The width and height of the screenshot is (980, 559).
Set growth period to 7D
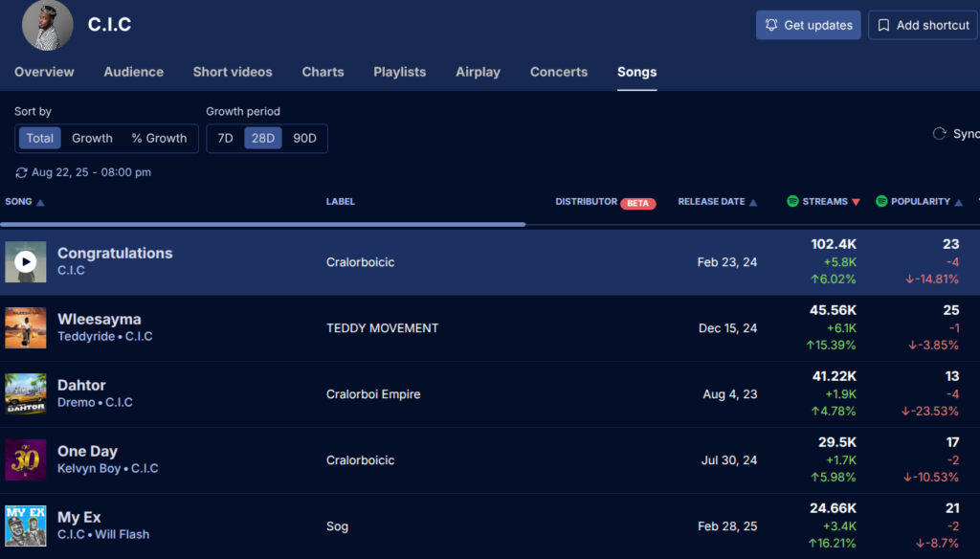[225, 138]
